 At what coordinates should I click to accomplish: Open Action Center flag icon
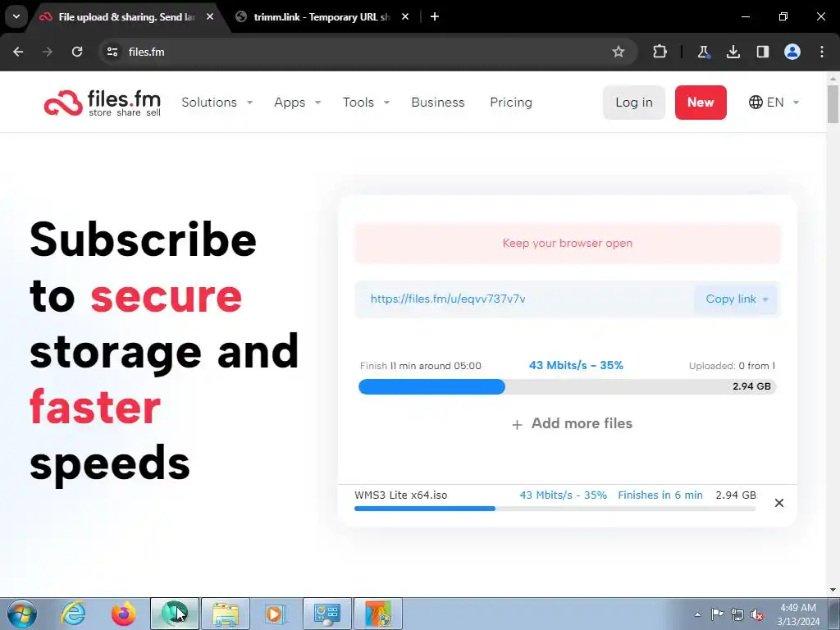pos(717,614)
